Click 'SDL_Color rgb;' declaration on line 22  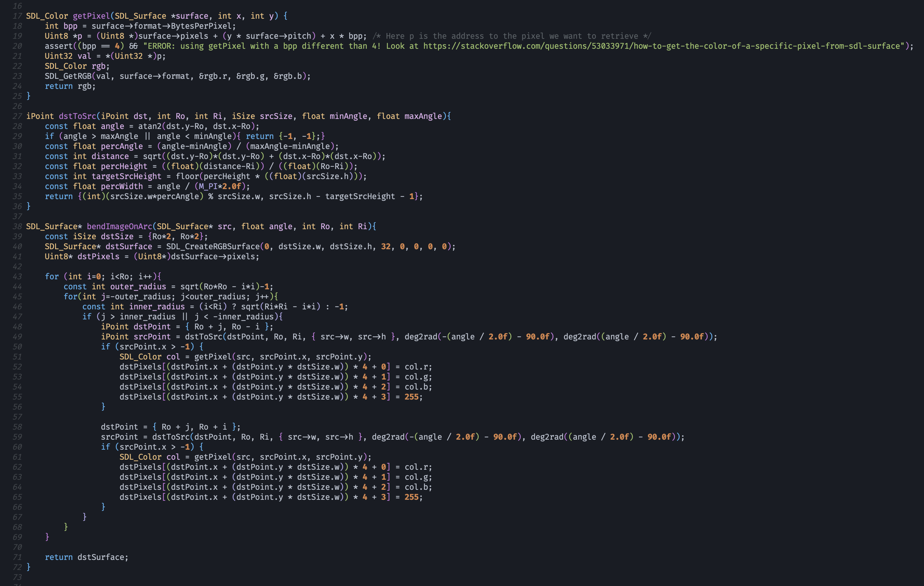pos(77,66)
